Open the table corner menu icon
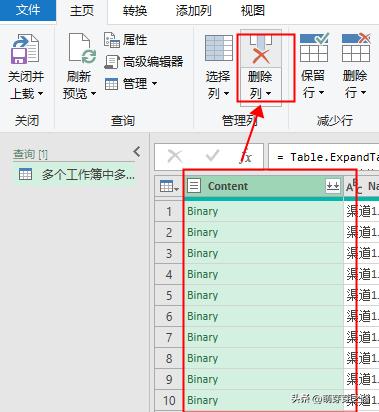Screen dimensions: 379x412 point(169,186)
